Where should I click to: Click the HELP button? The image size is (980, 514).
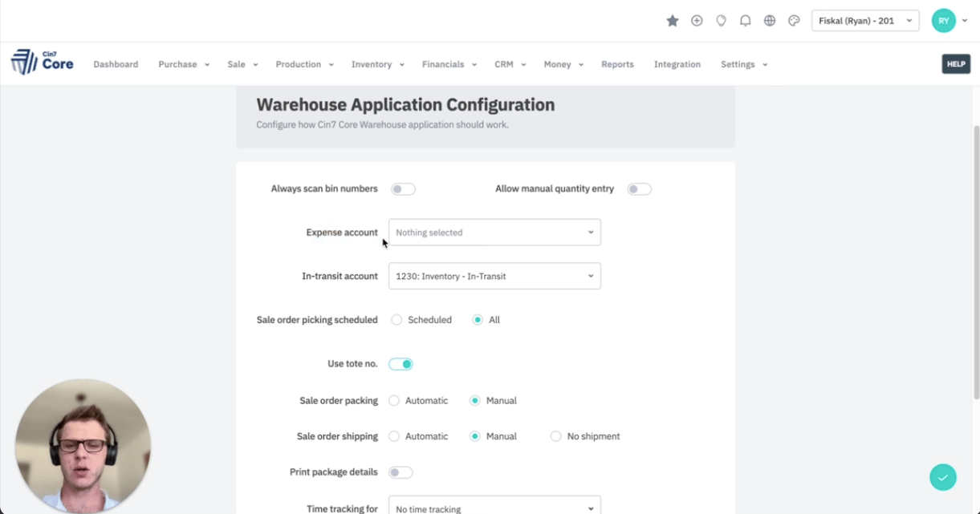pyautogui.click(x=956, y=64)
